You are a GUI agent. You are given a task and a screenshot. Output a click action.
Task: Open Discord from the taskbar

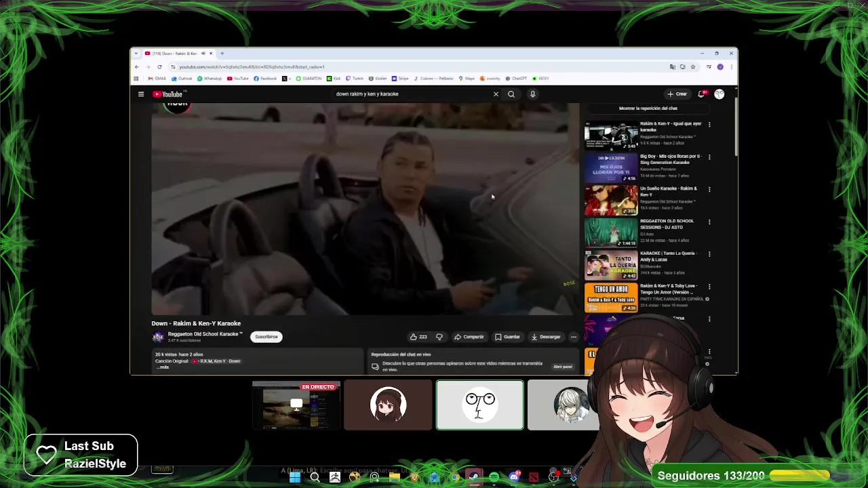(514, 477)
